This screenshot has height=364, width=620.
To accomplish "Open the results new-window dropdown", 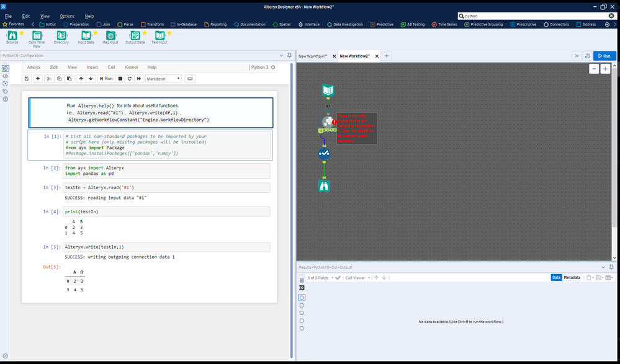I will pyautogui.click(x=609, y=278).
